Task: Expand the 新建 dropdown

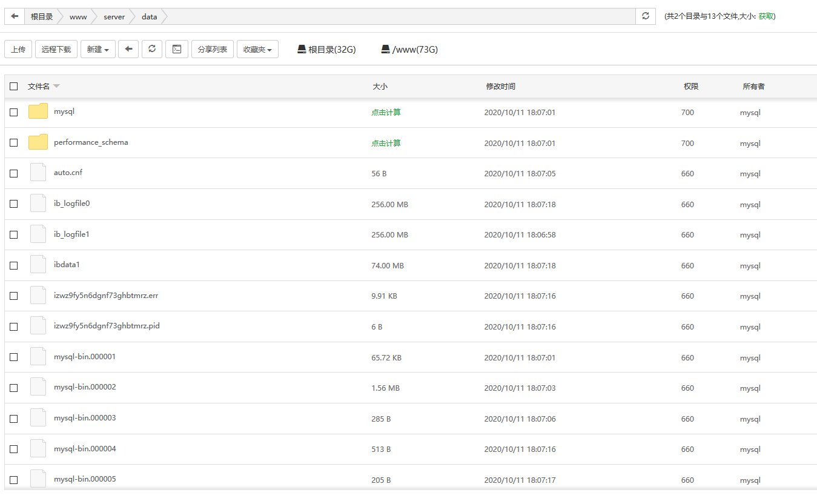Action: click(98, 49)
